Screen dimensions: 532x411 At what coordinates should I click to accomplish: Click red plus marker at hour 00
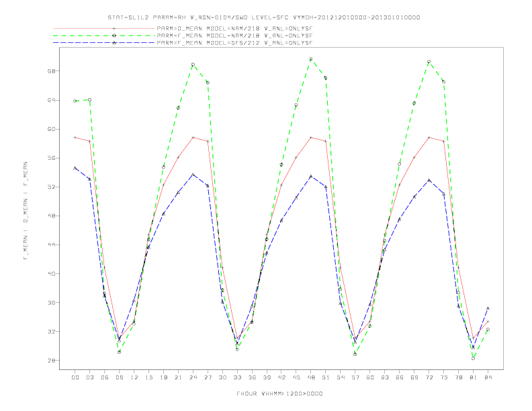75,138
